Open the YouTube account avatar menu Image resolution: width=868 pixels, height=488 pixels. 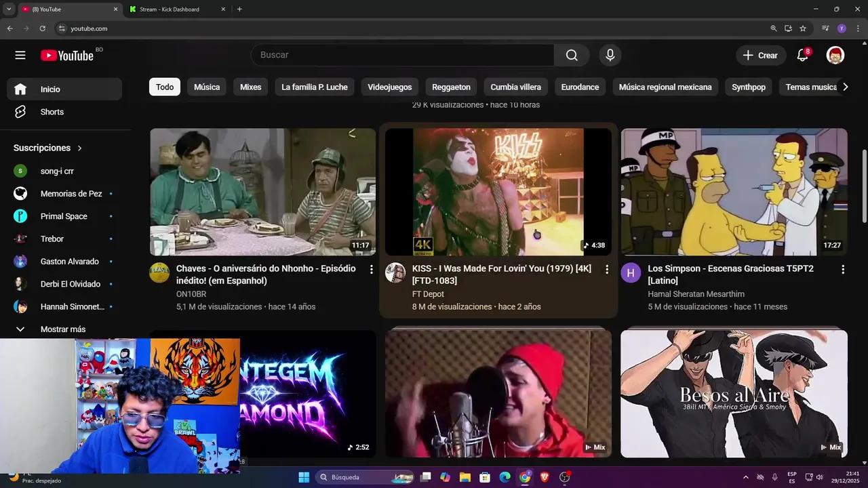click(835, 56)
